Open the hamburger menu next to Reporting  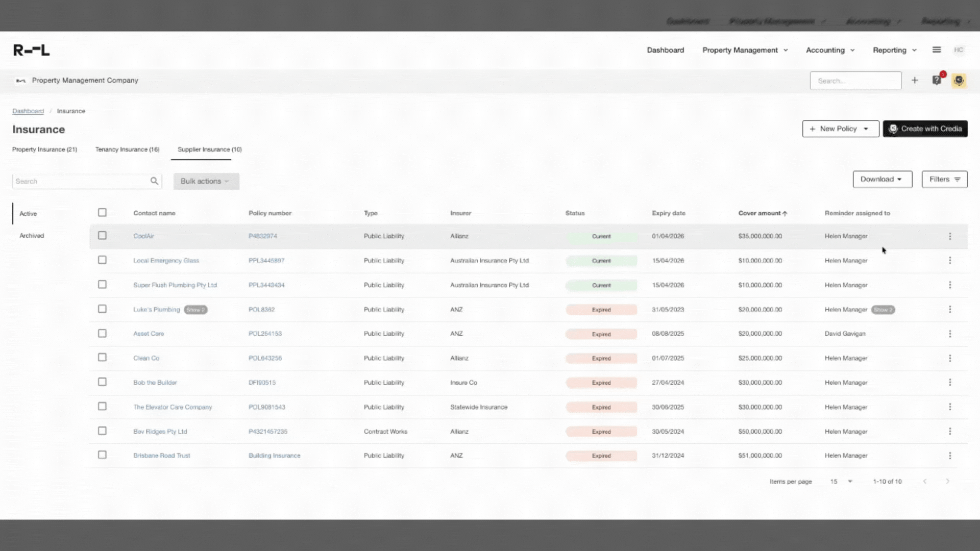[937, 49]
